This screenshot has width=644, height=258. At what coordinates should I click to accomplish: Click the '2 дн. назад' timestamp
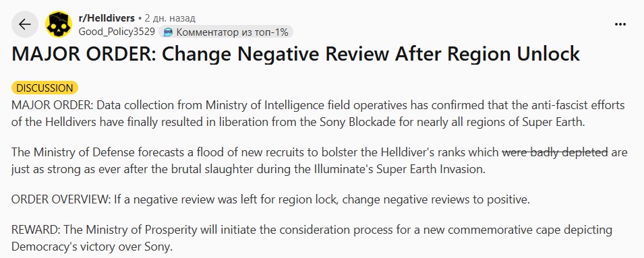point(170,18)
